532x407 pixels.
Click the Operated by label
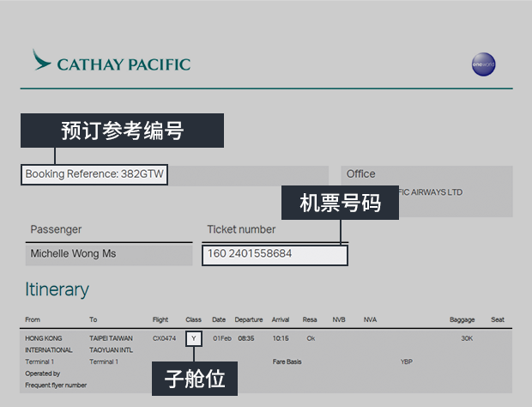(x=42, y=374)
